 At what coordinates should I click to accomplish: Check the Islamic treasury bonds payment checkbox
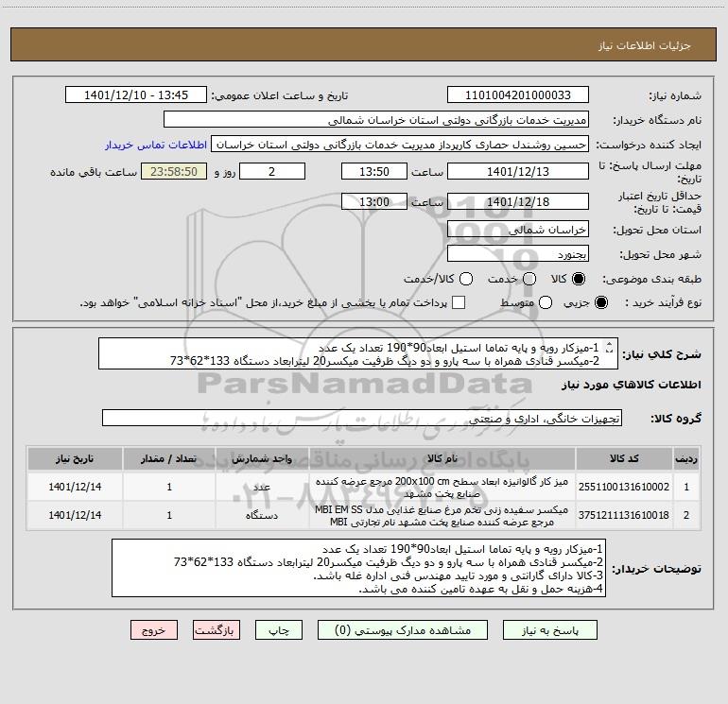tap(459, 302)
